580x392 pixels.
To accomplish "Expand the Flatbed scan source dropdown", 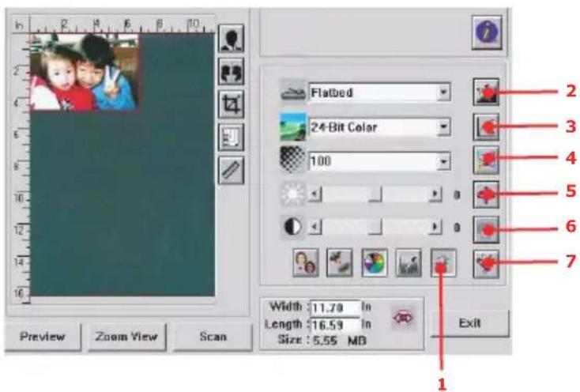I will pyautogui.click(x=443, y=92).
